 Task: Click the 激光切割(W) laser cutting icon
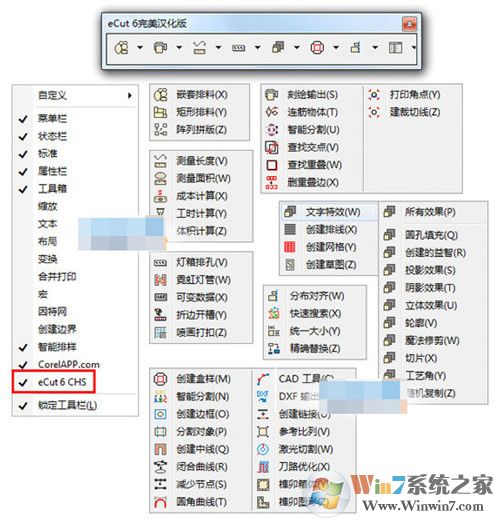pyautogui.click(x=263, y=449)
